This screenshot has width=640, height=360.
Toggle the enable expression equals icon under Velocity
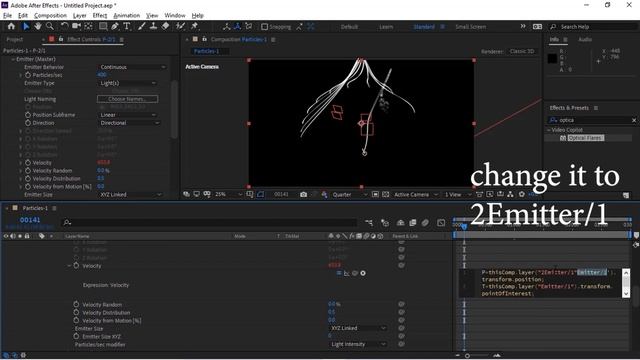click(x=339, y=273)
